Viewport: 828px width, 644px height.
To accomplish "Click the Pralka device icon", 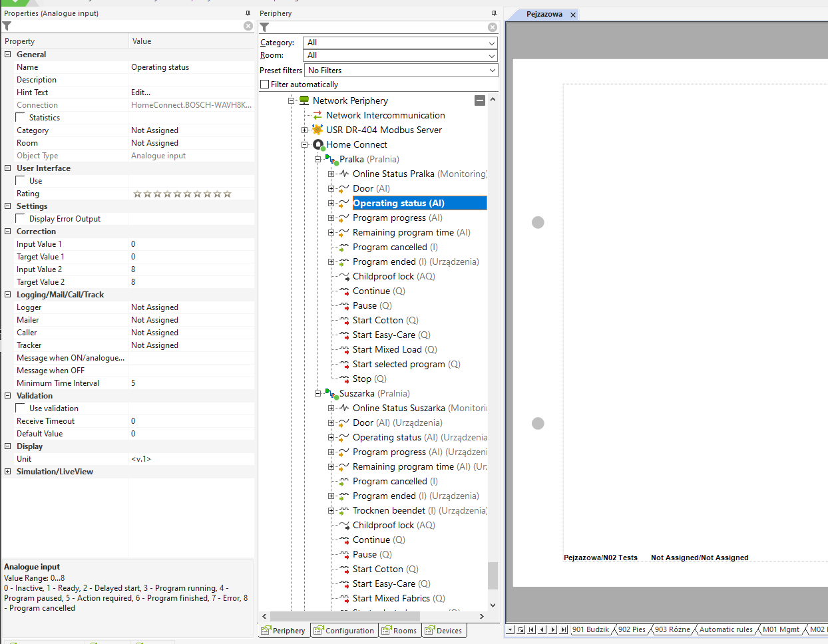I will tap(331, 159).
